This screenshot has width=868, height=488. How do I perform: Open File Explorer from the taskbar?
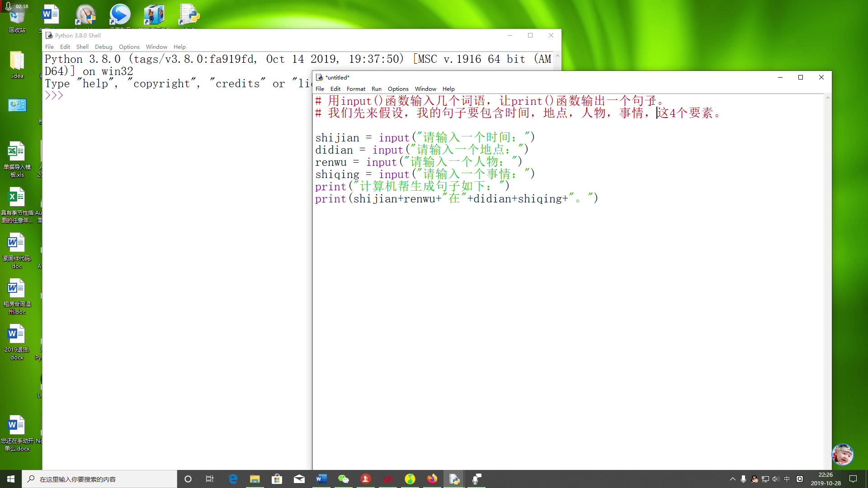(x=255, y=479)
